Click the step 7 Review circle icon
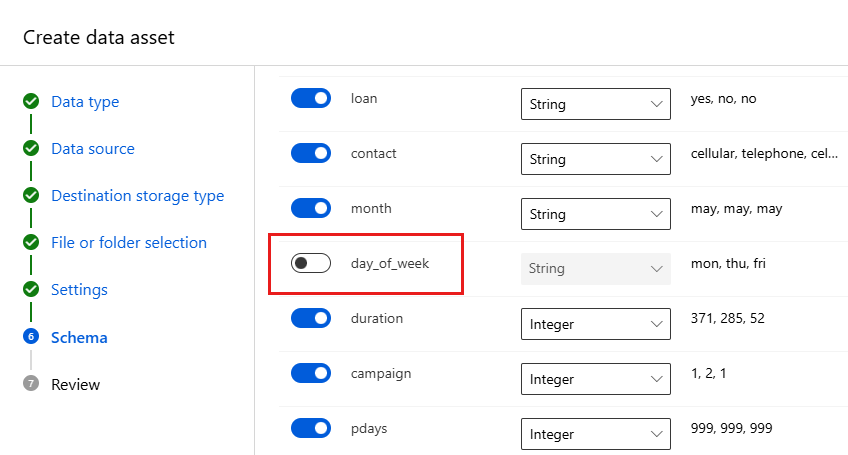848x455 pixels. click(x=31, y=384)
